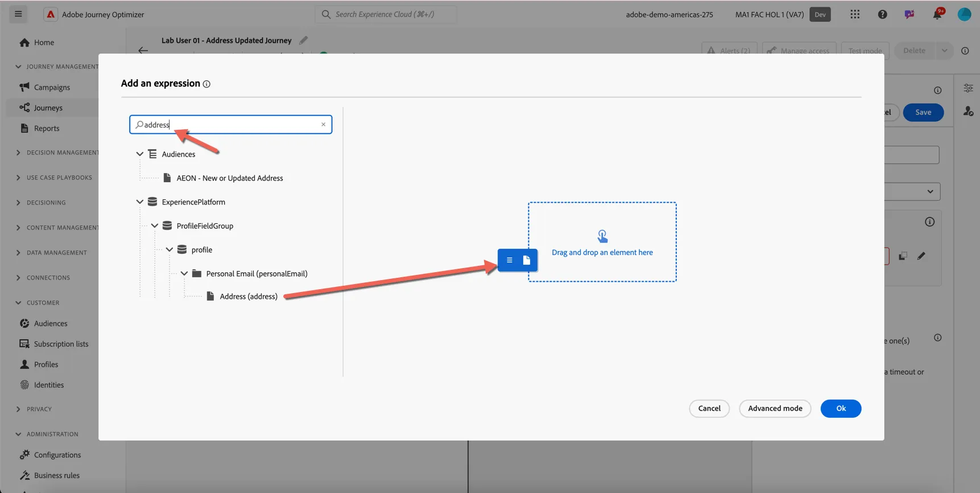Select AEON - New or Updated Address audience
Image resolution: width=980 pixels, height=493 pixels.
(x=230, y=178)
